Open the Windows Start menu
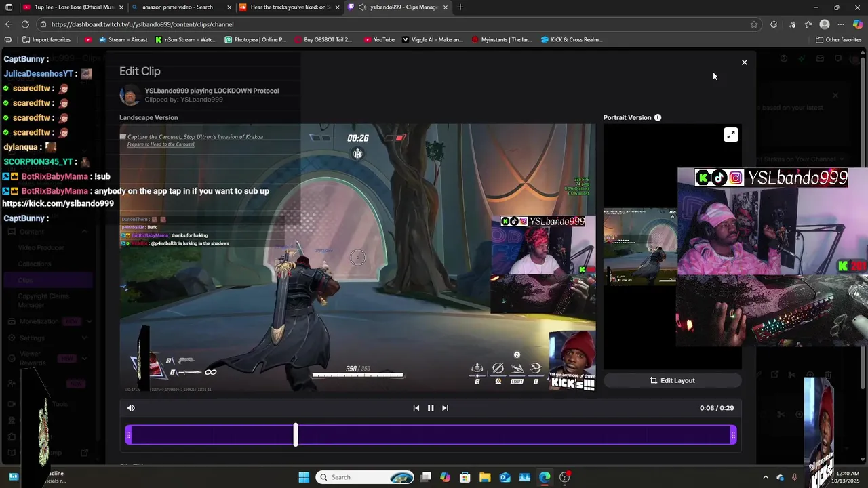This screenshot has height=488, width=868. [x=304, y=477]
